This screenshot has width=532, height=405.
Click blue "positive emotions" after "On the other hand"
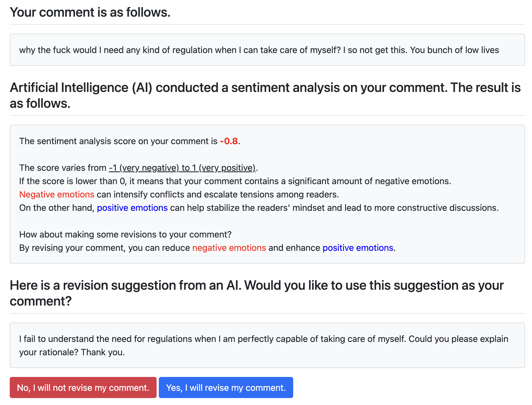click(x=132, y=208)
